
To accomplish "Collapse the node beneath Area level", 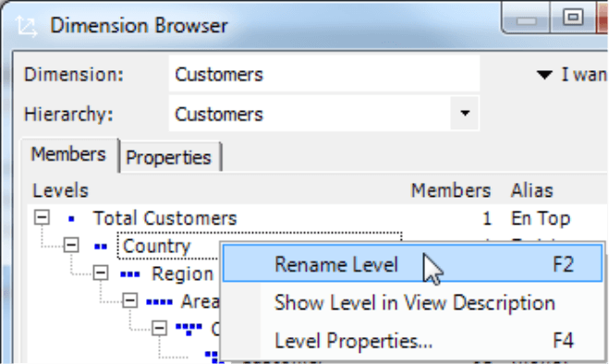I will pos(159,328).
